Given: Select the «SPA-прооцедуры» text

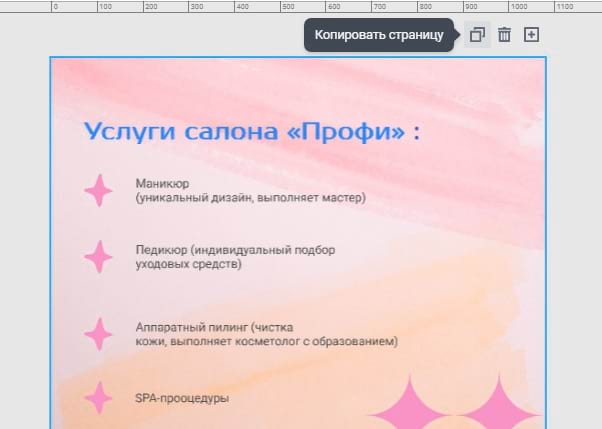Looking at the screenshot, I should pyautogui.click(x=182, y=398).
